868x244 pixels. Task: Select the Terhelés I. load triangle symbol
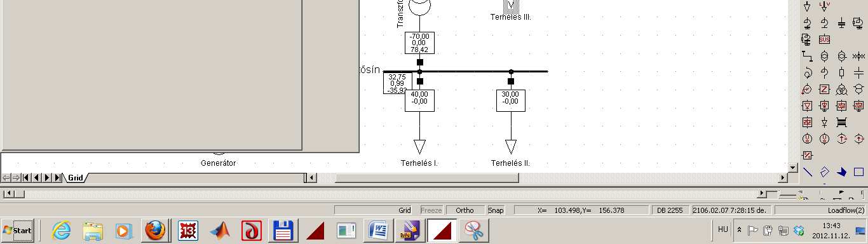419,147
